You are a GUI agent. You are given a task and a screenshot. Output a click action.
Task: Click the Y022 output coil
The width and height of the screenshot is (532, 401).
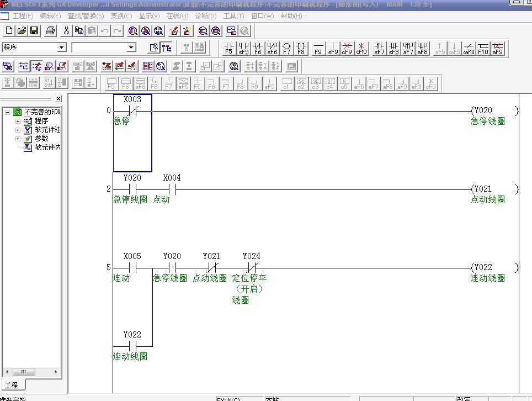pos(483,267)
